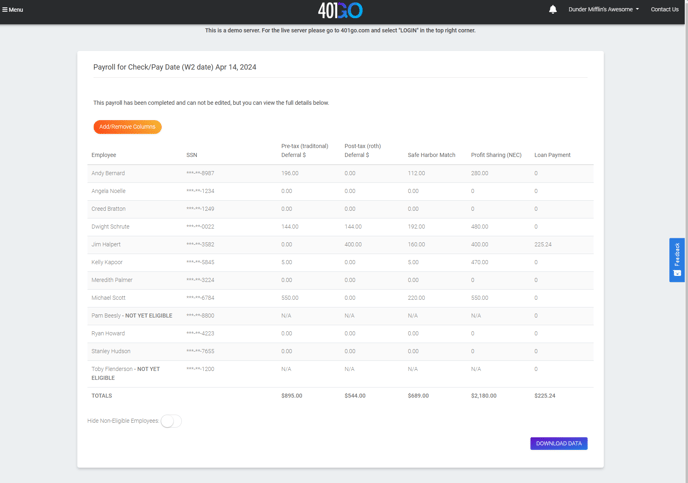Screen dimensions: 688x483
Task: Click the Employee column header
Action: 104,155
